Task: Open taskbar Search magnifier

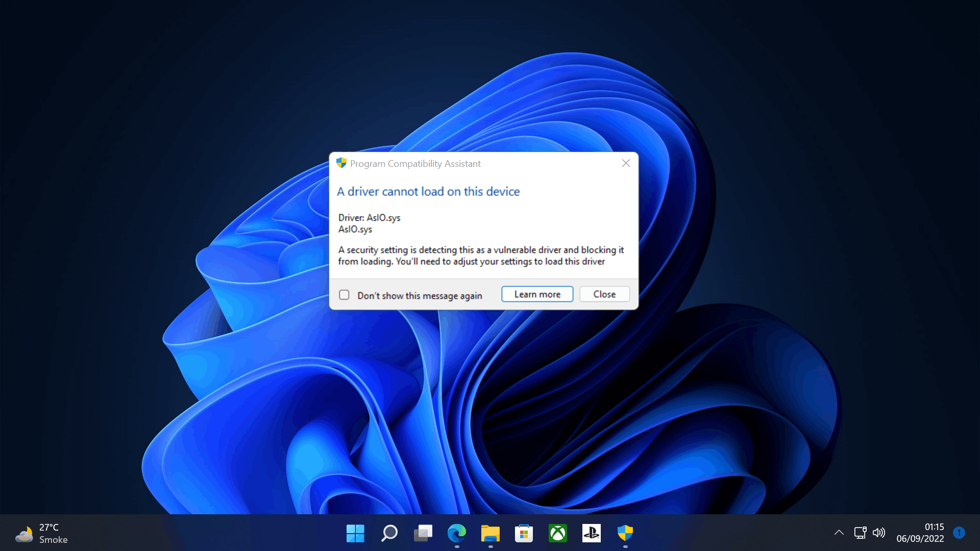Action: [389, 533]
